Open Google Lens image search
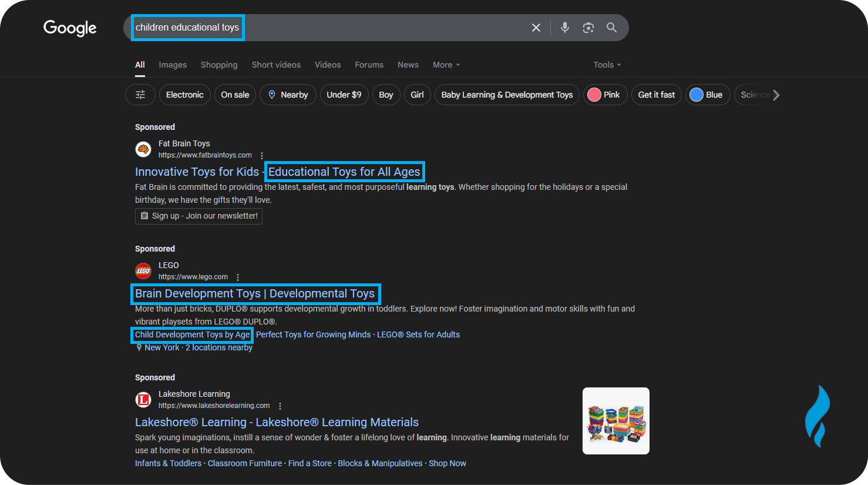Image resolution: width=868 pixels, height=485 pixels. pos(588,28)
